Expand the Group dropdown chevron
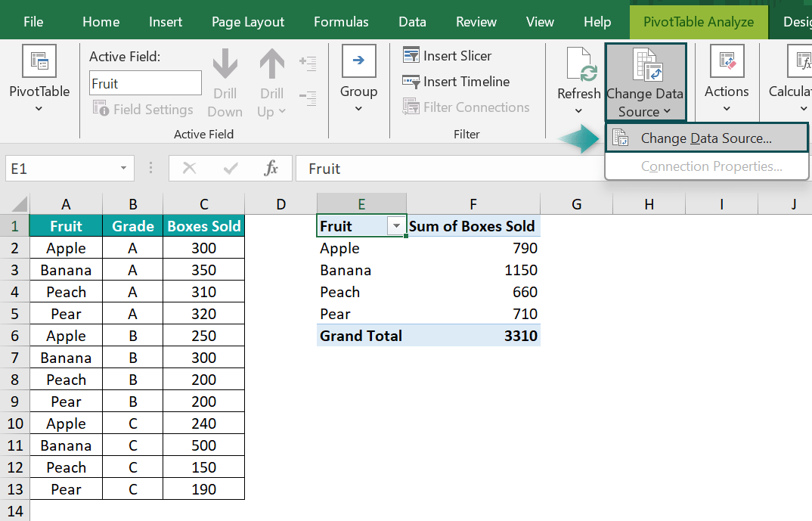The image size is (812, 521). tap(358, 110)
